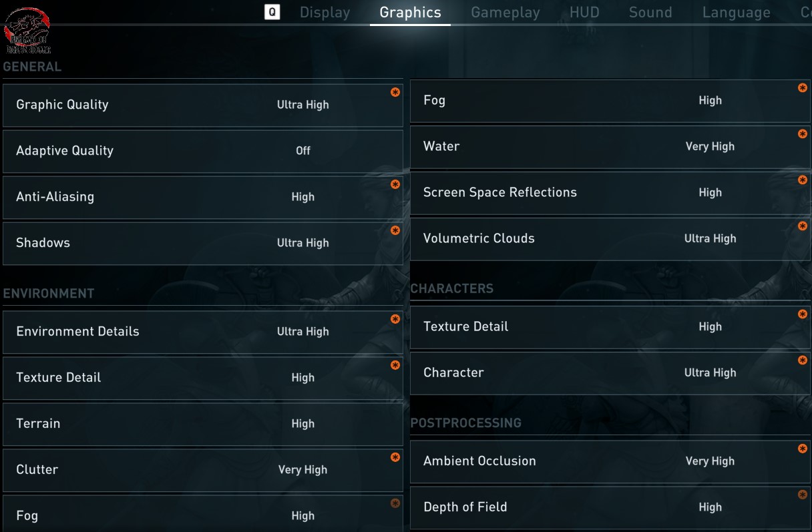Click the orange asterisk beside Graphic Quality

tap(395, 92)
